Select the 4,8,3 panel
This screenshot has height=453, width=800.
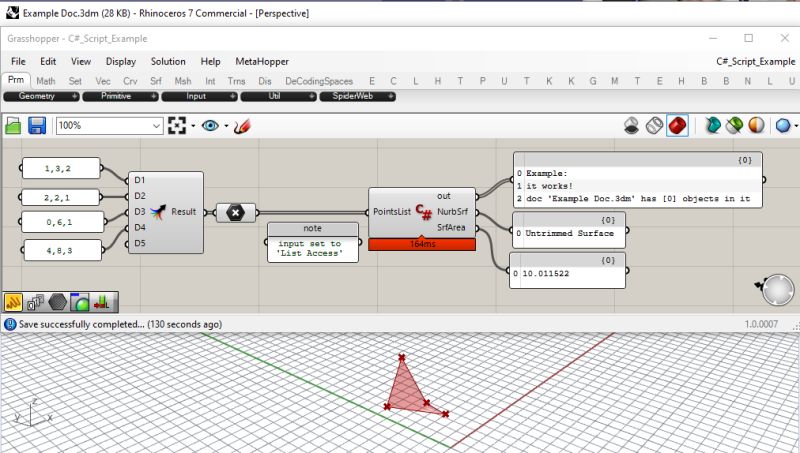62,250
